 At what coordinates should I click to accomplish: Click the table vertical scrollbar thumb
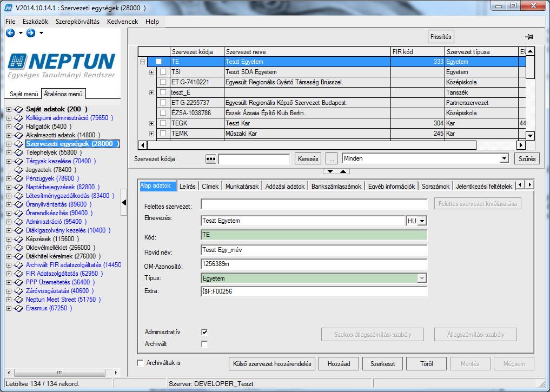(x=531, y=68)
